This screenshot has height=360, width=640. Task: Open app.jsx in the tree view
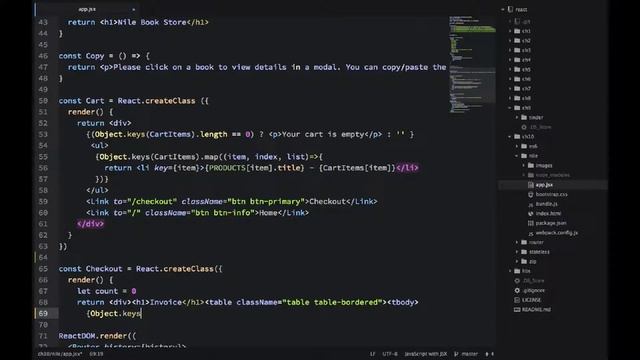[x=544, y=185]
